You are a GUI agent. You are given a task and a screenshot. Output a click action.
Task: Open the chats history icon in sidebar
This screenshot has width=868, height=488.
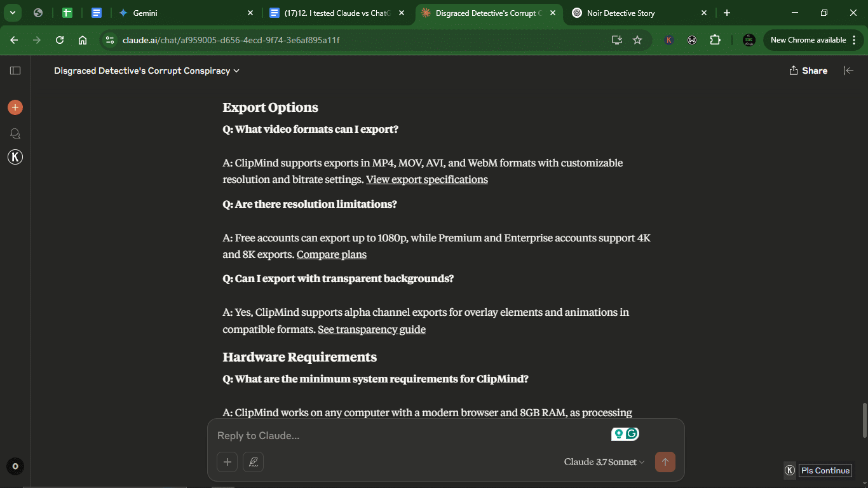(15, 133)
